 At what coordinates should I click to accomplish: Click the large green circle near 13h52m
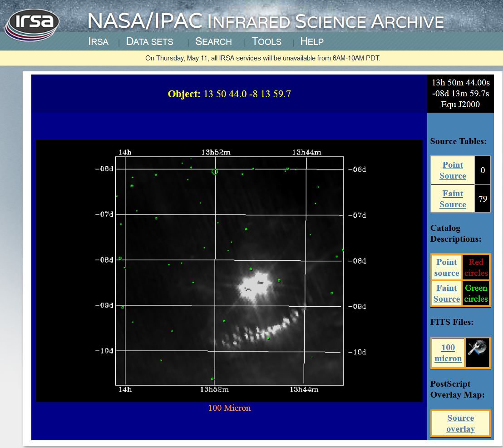click(215, 172)
